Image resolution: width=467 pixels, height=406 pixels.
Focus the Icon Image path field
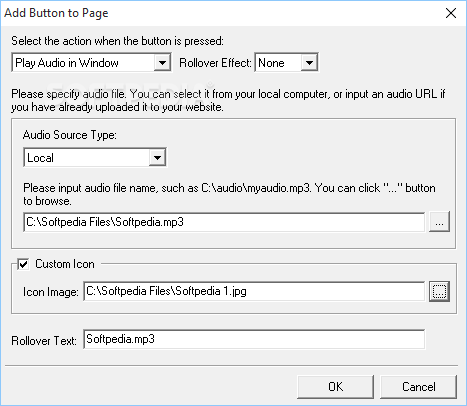[x=254, y=292]
